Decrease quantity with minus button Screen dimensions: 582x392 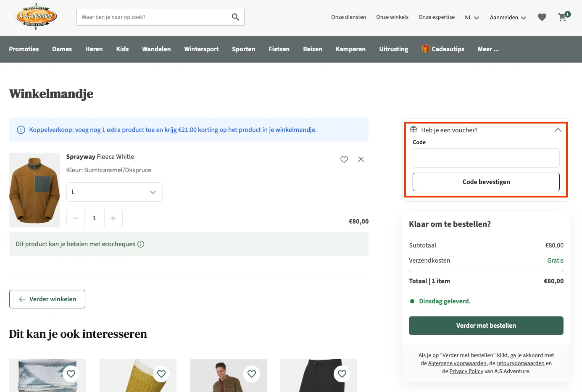(x=75, y=218)
